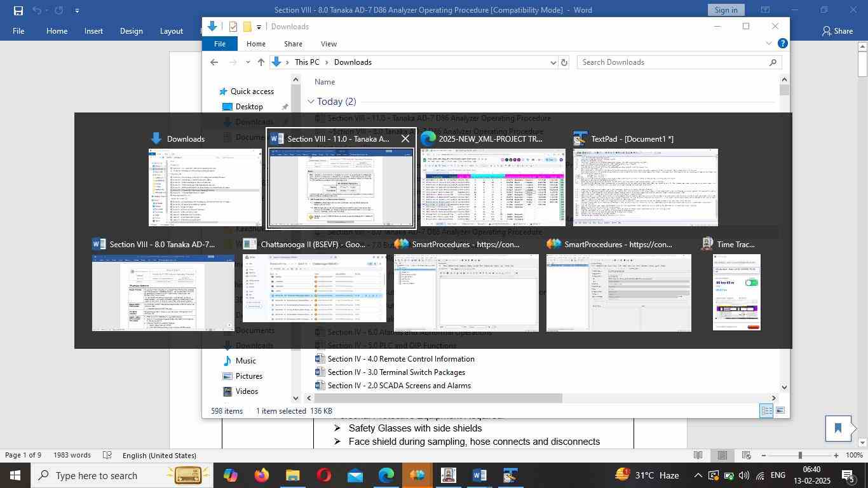Click Sign in button in Word
Image resolution: width=868 pixels, height=488 pixels.
tap(726, 10)
